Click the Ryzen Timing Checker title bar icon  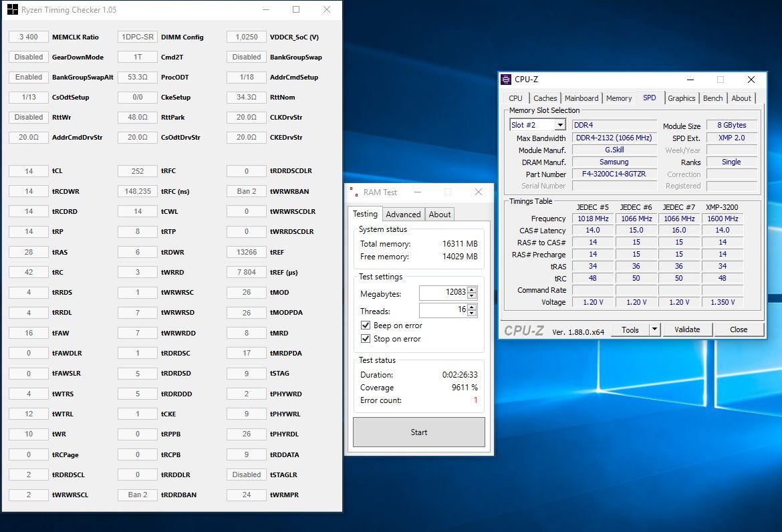coord(13,9)
